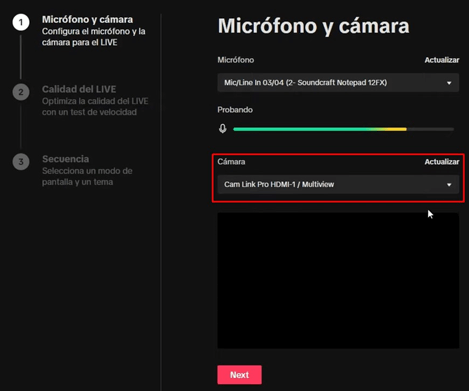This screenshot has height=391, width=469.
Task: Click text 'Configura el micrófono y la cámara'
Action: tap(94, 37)
